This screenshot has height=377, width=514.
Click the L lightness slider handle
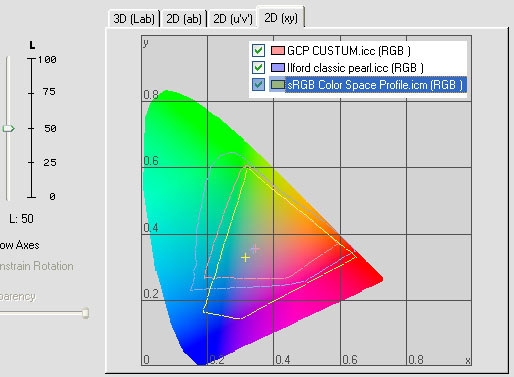coord(8,128)
